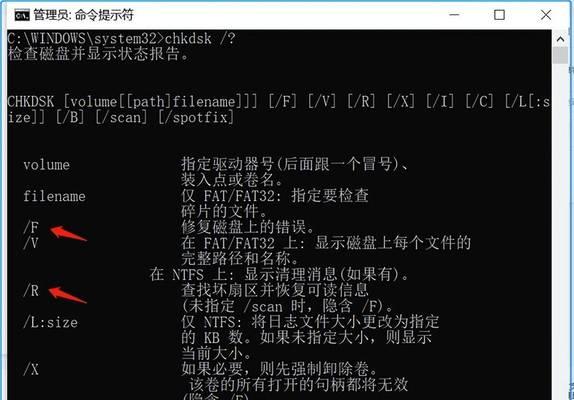Maximize the command prompt window
Screen dimensions: 574x400
(499, 15)
